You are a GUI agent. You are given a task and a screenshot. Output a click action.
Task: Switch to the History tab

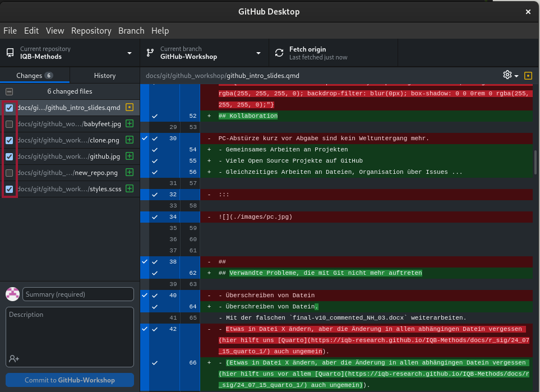(x=104, y=76)
